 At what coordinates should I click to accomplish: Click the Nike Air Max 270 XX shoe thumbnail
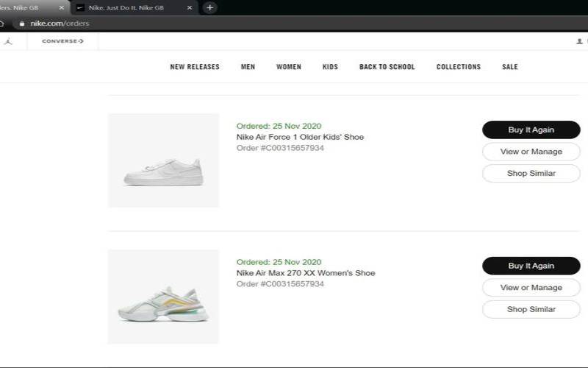(x=163, y=297)
